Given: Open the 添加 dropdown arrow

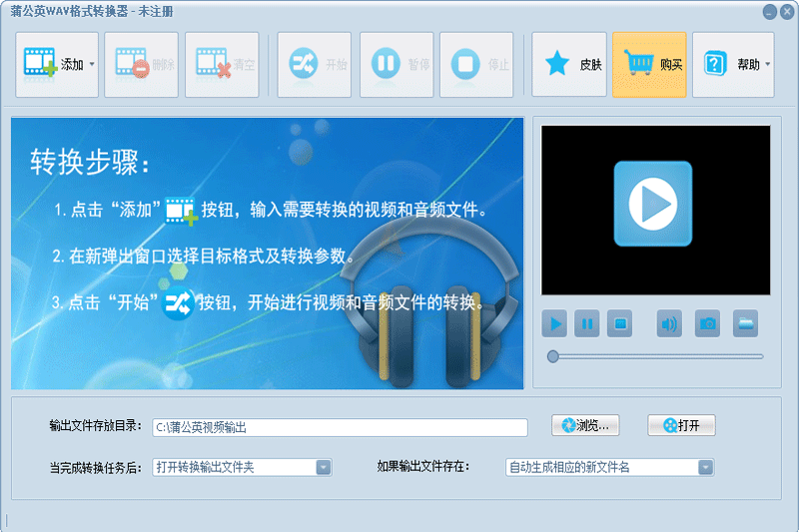Looking at the screenshot, I should click(92, 65).
